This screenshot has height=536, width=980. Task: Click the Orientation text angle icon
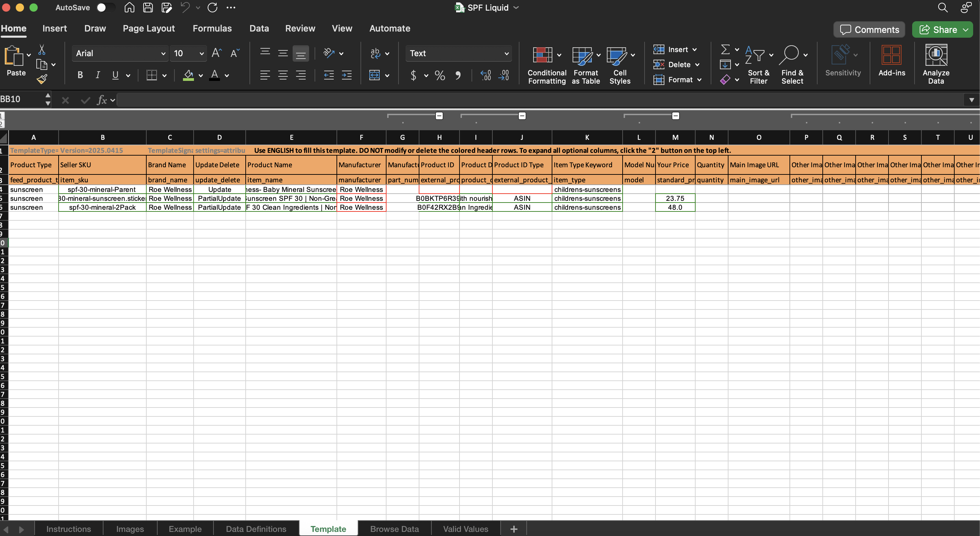click(x=329, y=53)
